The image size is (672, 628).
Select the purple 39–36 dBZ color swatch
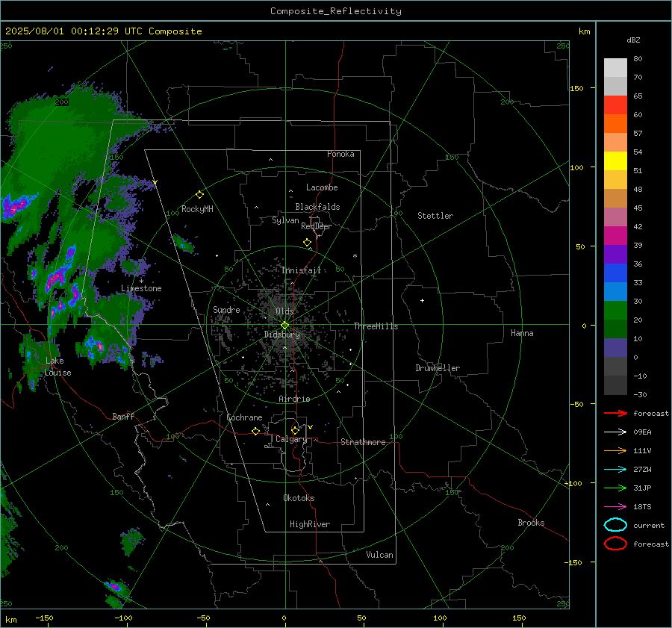tap(615, 254)
